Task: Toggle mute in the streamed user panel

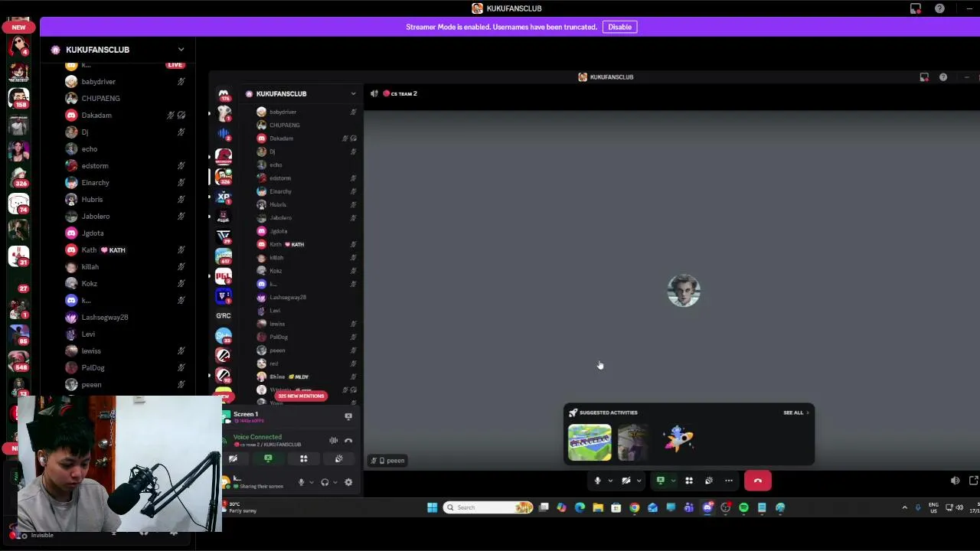Action: (x=301, y=482)
